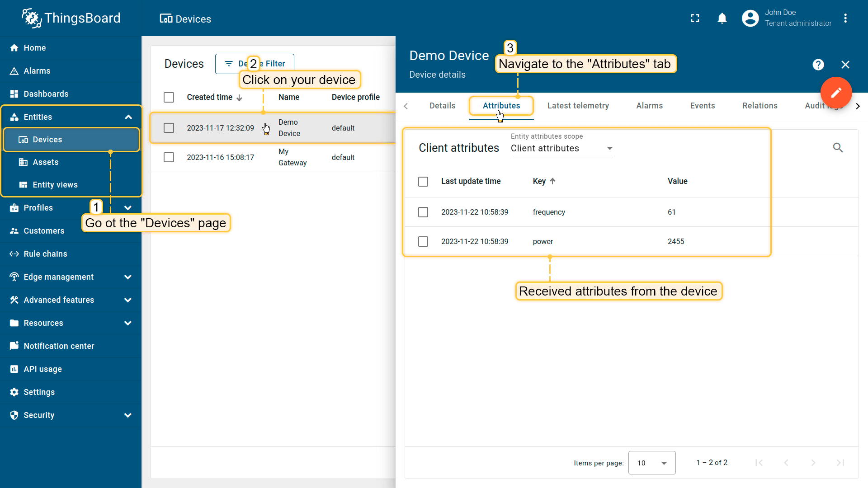Switch to the Relations tab
Screen dimensions: 868x488
click(759, 106)
